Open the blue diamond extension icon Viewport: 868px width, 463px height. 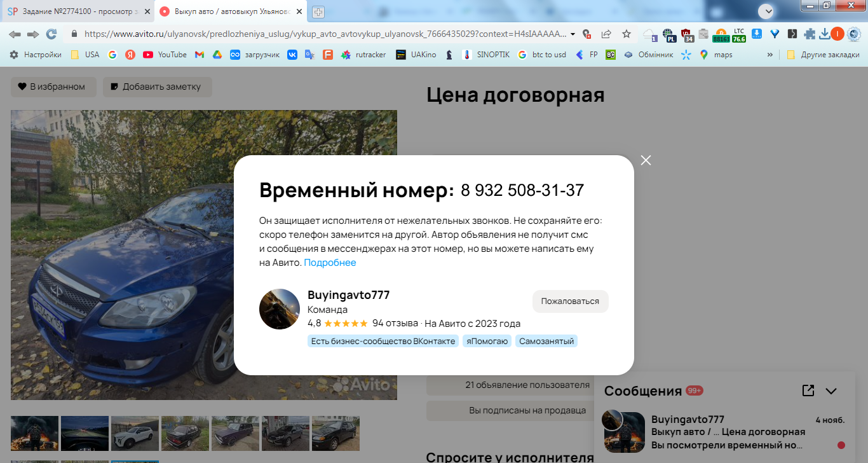[x=775, y=34]
